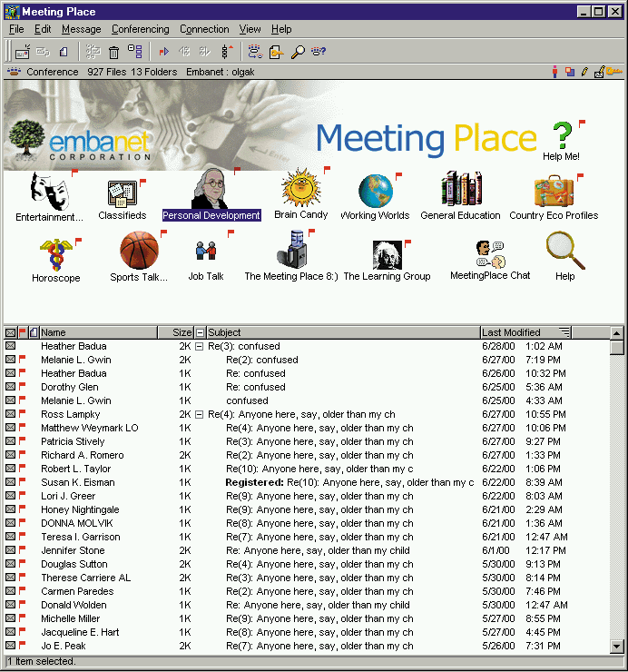Click the small person icon in status bar
This screenshot has height=672, width=628.
pyautogui.click(x=554, y=72)
